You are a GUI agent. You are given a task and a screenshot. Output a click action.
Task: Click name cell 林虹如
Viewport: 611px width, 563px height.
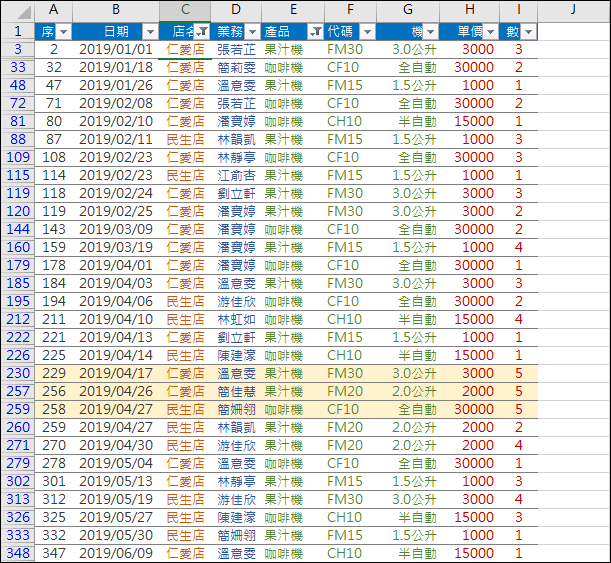(x=236, y=319)
